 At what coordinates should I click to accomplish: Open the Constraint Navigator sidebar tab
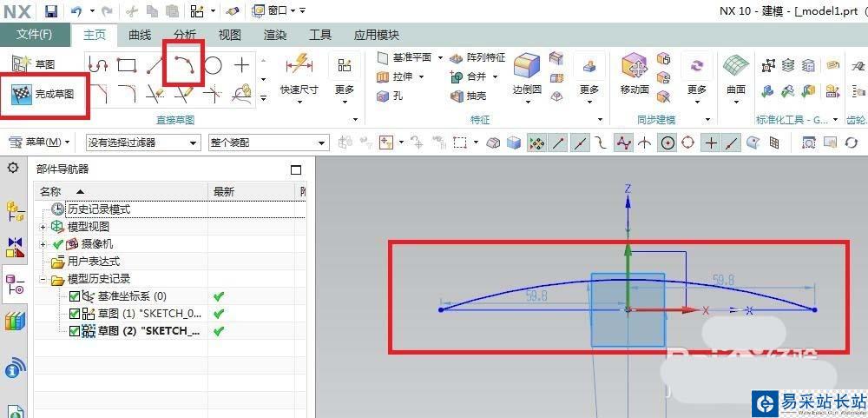[16, 248]
